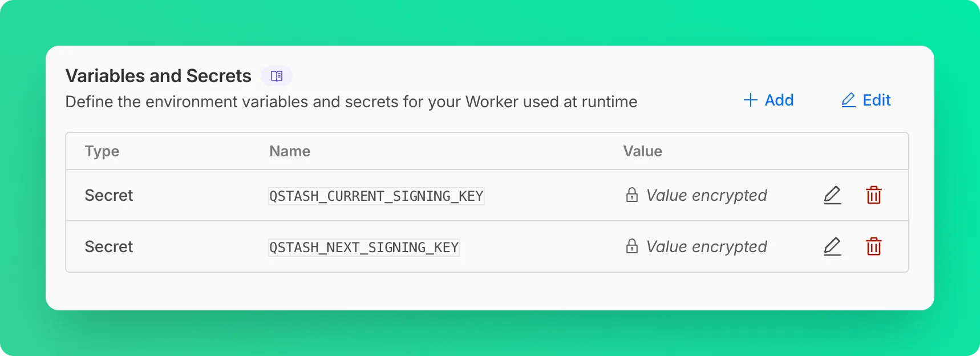Edit the QSTASH_CURRENT_SIGNING_KEY secret with pencil icon
The height and width of the screenshot is (356, 980).
click(832, 195)
